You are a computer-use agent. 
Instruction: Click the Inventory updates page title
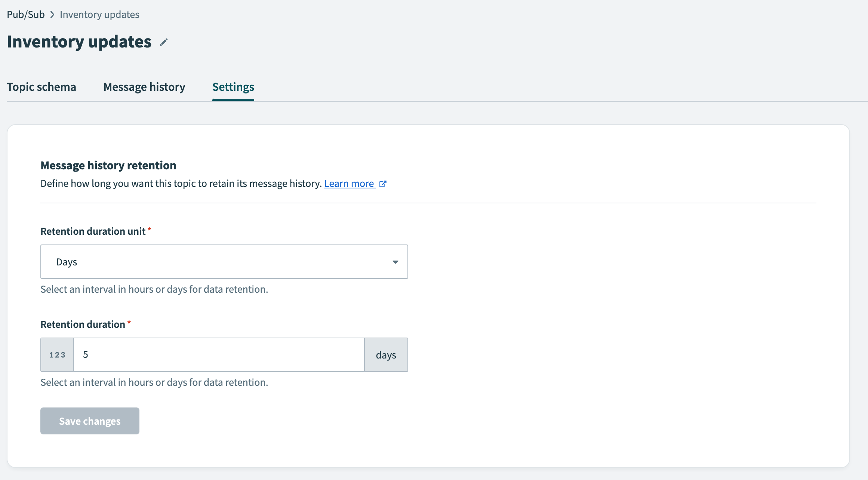79,41
